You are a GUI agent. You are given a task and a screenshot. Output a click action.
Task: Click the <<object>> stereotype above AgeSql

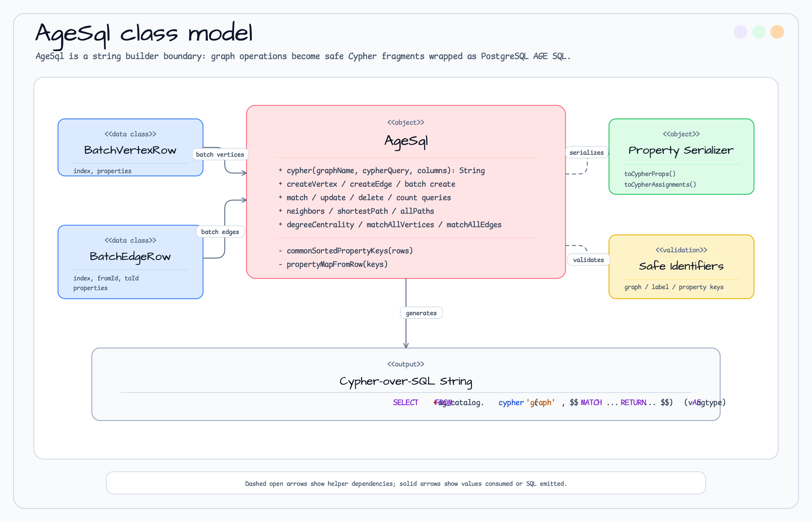click(406, 122)
